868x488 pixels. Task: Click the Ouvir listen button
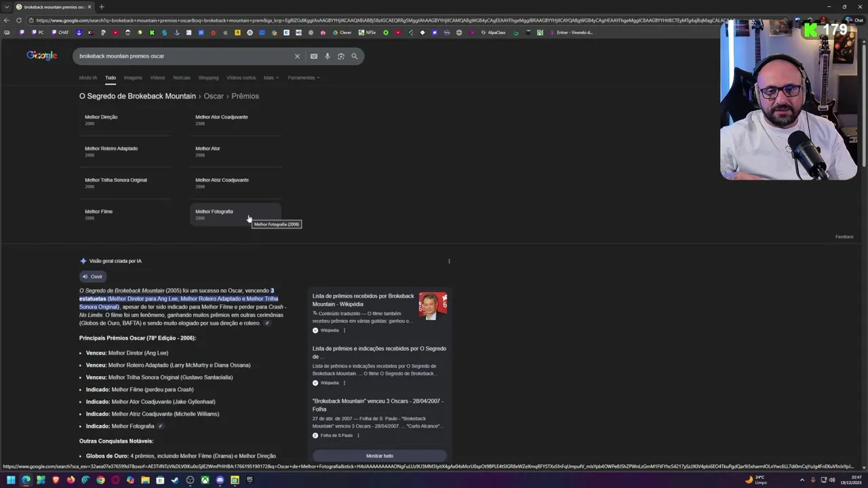(x=92, y=277)
